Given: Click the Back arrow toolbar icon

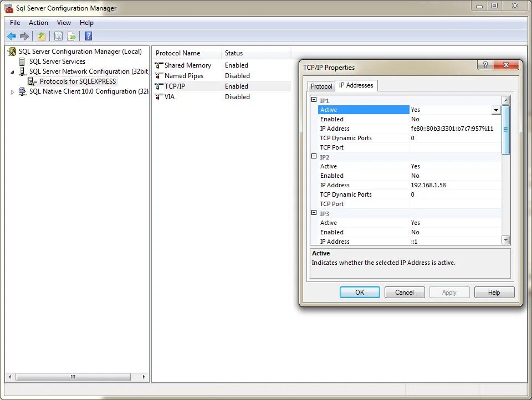Looking at the screenshot, I should tap(12, 36).
